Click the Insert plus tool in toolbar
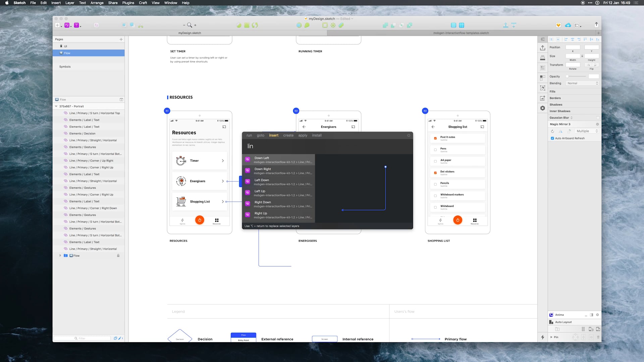The width and height of the screenshot is (644, 362). (57, 25)
